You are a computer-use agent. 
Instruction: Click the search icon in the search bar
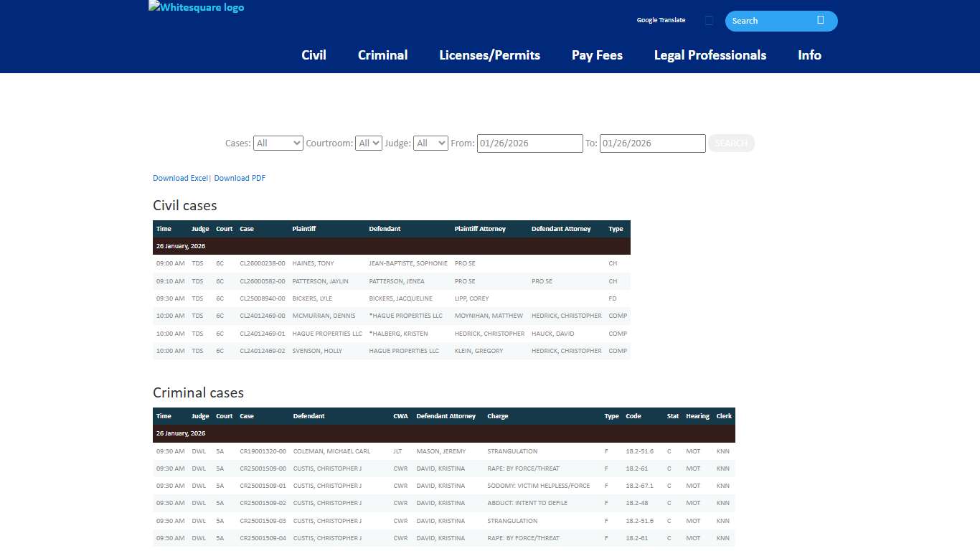point(820,20)
